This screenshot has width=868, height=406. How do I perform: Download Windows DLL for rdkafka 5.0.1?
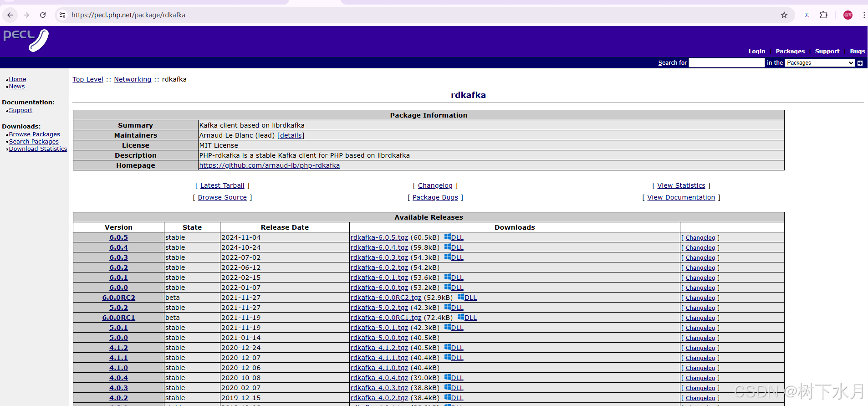454,328
